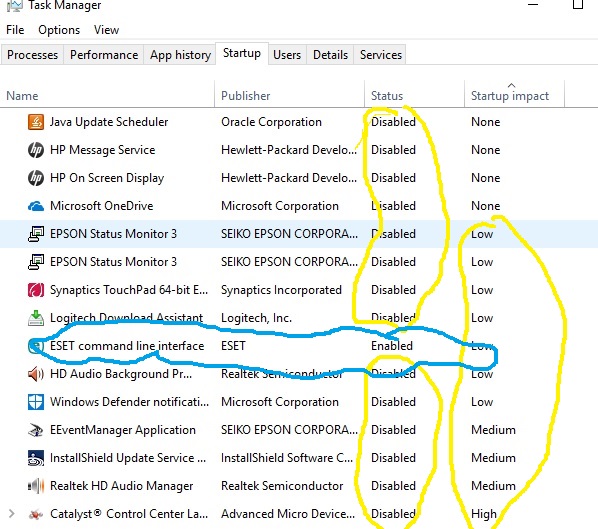Switch to the Processes tab
Viewport: 598px width, 529px height.
pyautogui.click(x=32, y=55)
